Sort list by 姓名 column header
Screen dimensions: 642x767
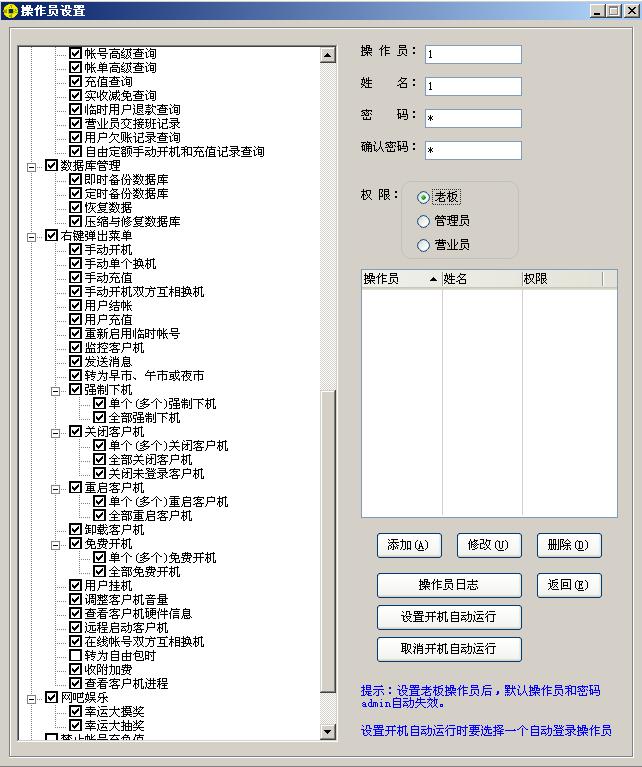tap(482, 279)
